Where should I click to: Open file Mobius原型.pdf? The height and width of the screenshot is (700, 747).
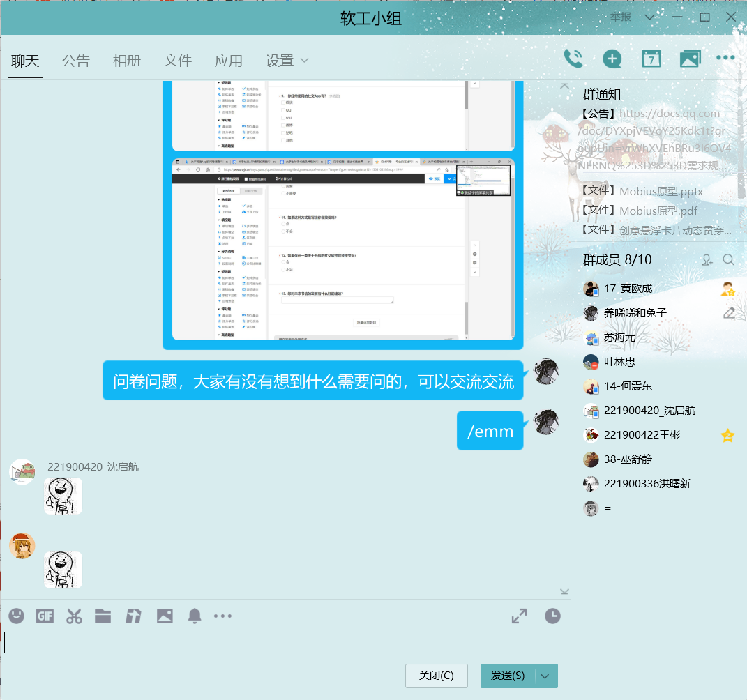(658, 211)
